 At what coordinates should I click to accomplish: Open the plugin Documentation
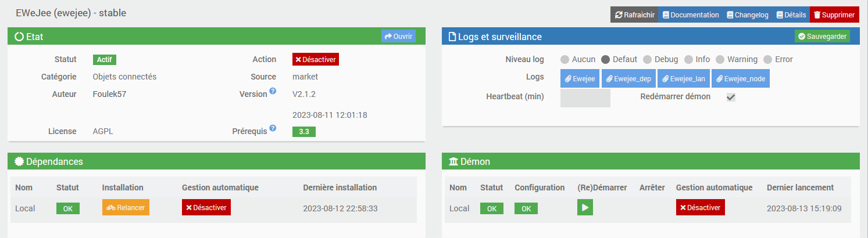(x=691, y=15)
